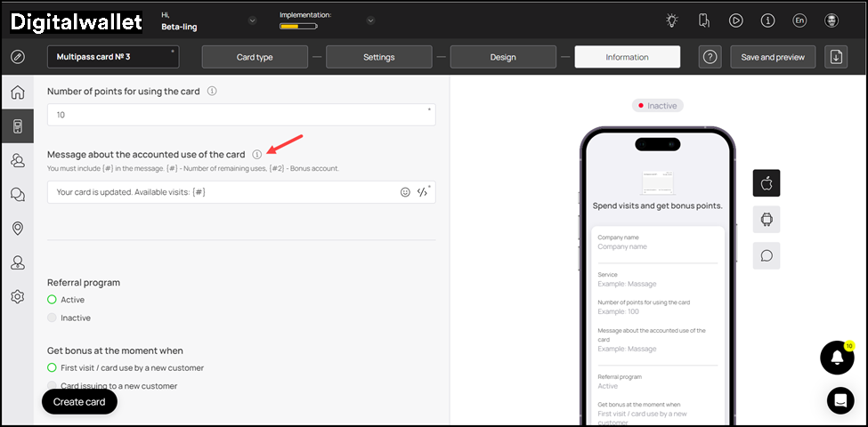Open the user profile avatar

pos(831,21)
